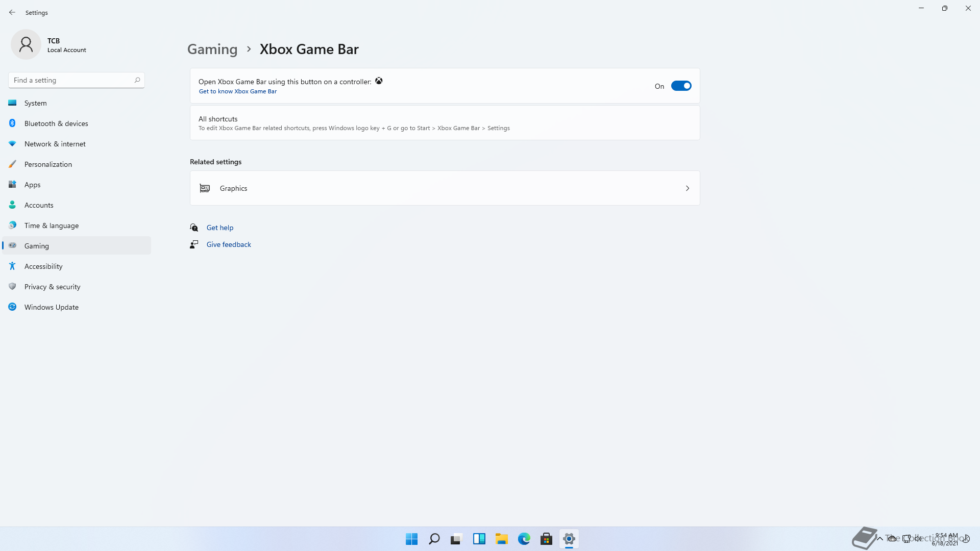Launch File Explorer from taskbar
980x551 pixels.
502,539
